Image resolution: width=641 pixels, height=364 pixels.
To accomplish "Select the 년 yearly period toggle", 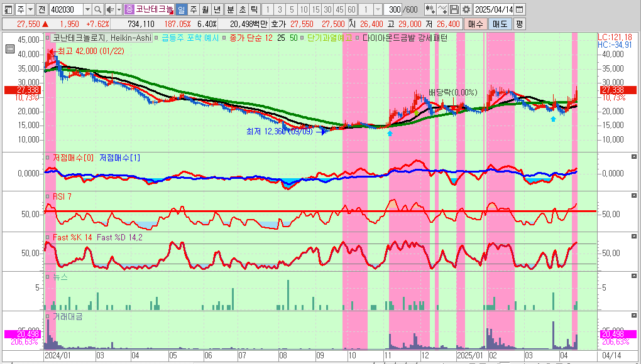I will [x=217, y=9].
